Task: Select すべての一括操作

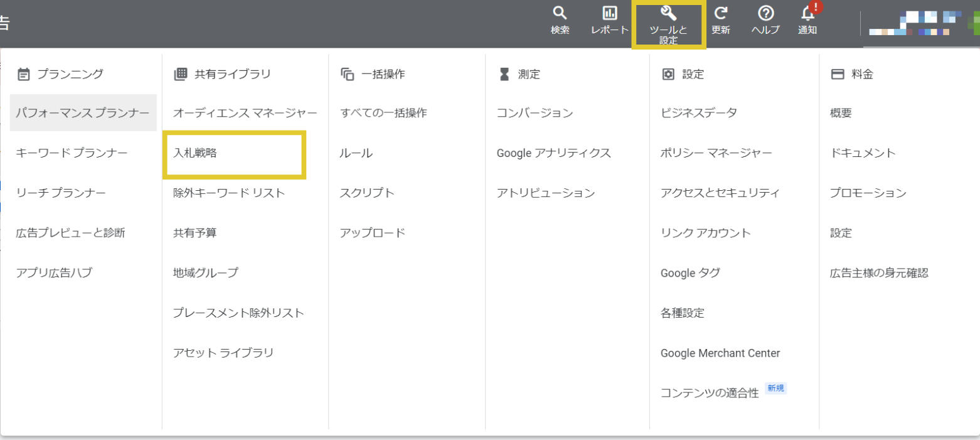Action: point(383,113)
